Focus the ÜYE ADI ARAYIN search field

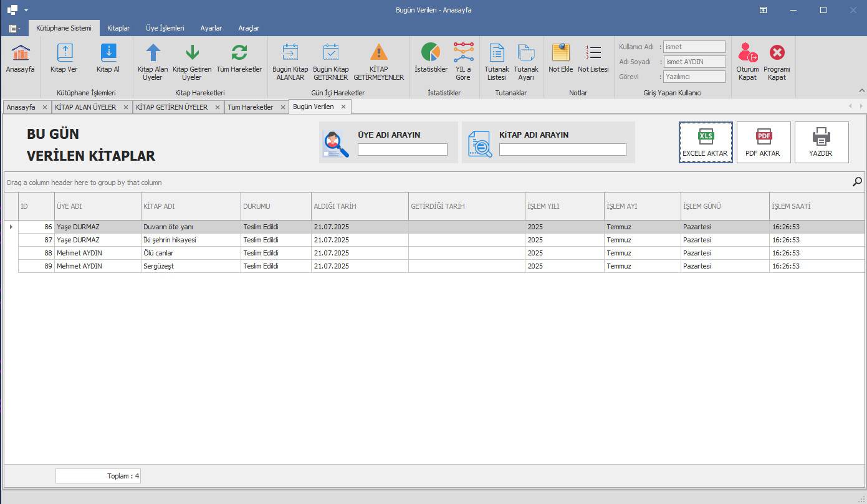click(402, 150)
